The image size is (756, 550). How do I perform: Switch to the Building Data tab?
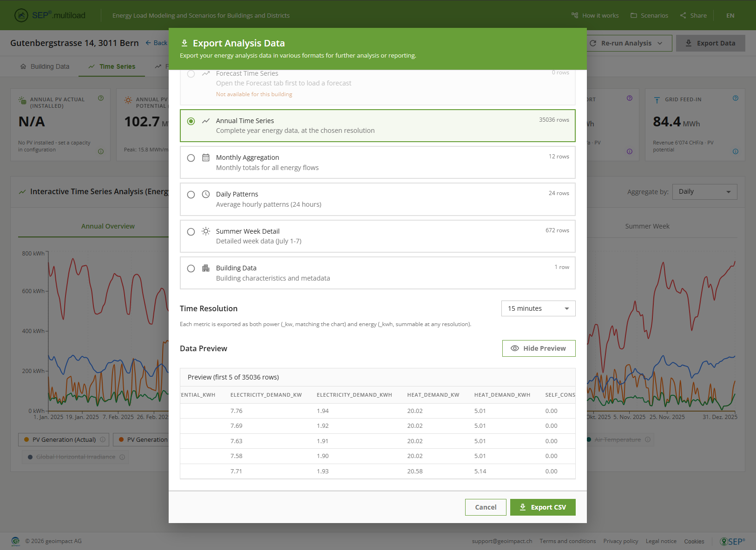click(45, 66)
